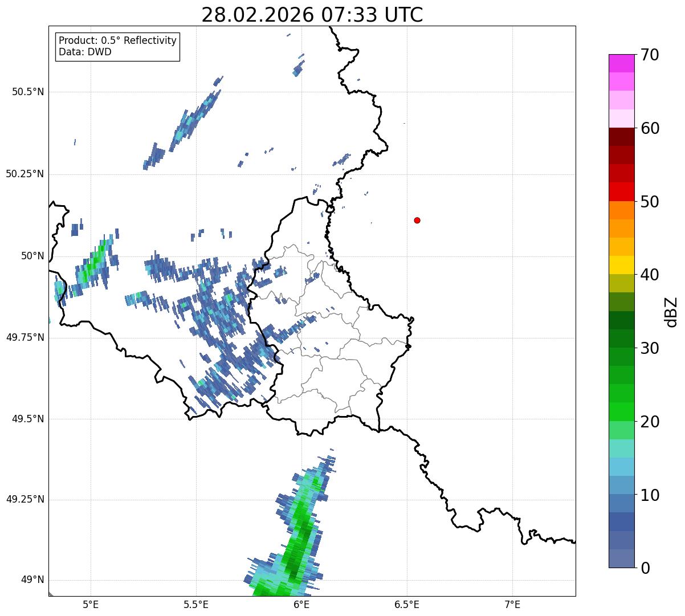Click the "6.5°E" longitude label

tap(407, 604)
